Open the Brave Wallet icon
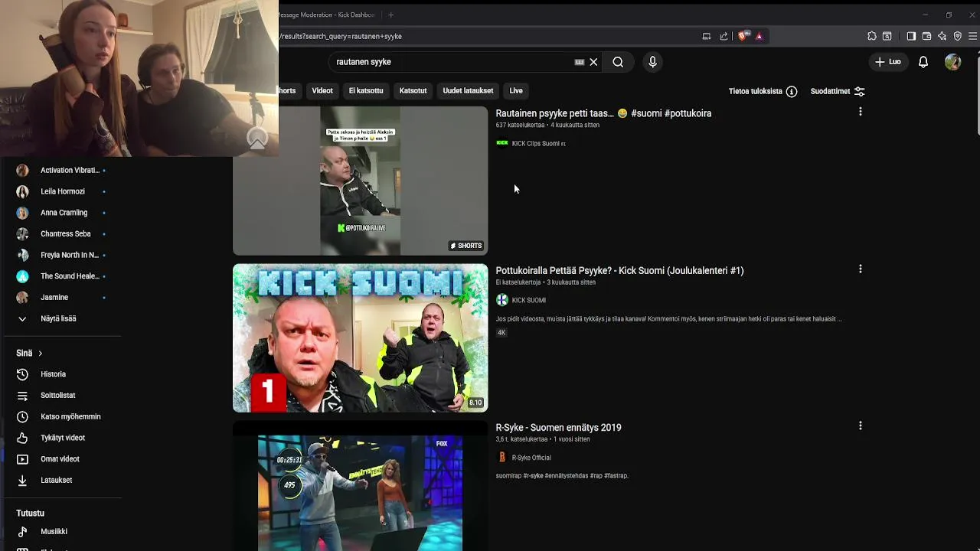The height and width of the screenshot is (551, 980). pos(926,36)
